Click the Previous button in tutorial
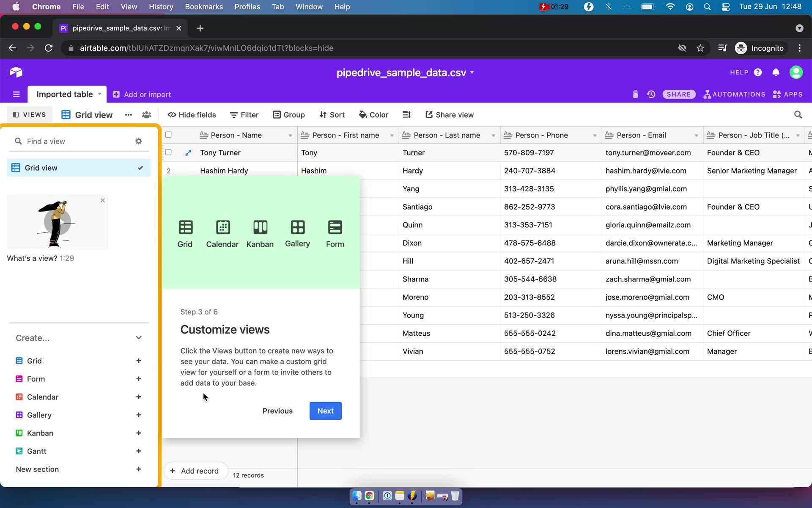Viewport: 812px width, 508px height. pyautogui.click(x=278, y=411)
